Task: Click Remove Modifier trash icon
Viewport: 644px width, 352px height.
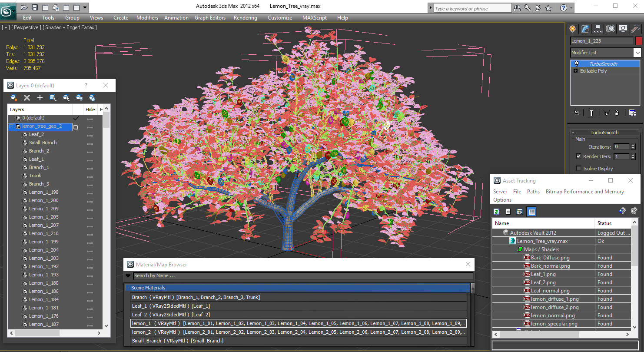Action: (x=617, y=113)
